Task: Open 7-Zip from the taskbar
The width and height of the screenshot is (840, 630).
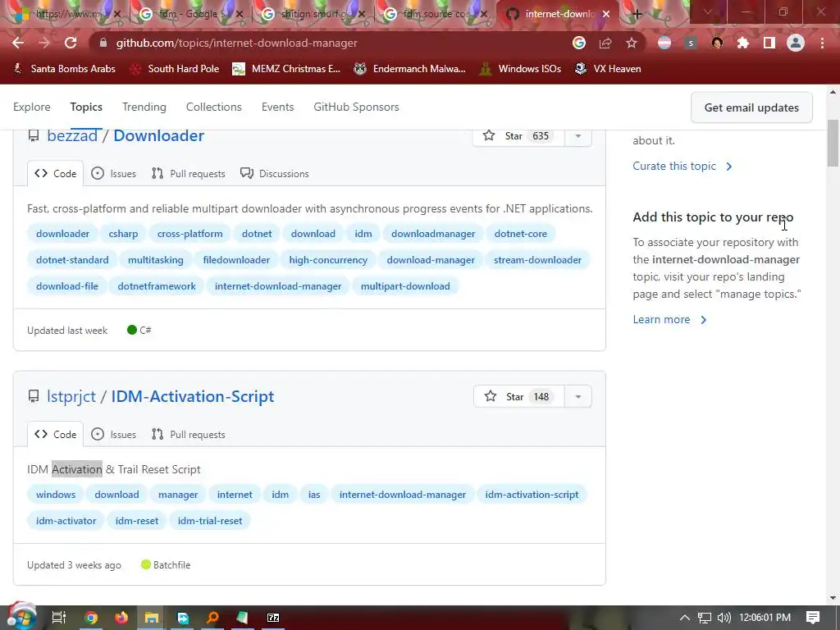Action: 273,618
